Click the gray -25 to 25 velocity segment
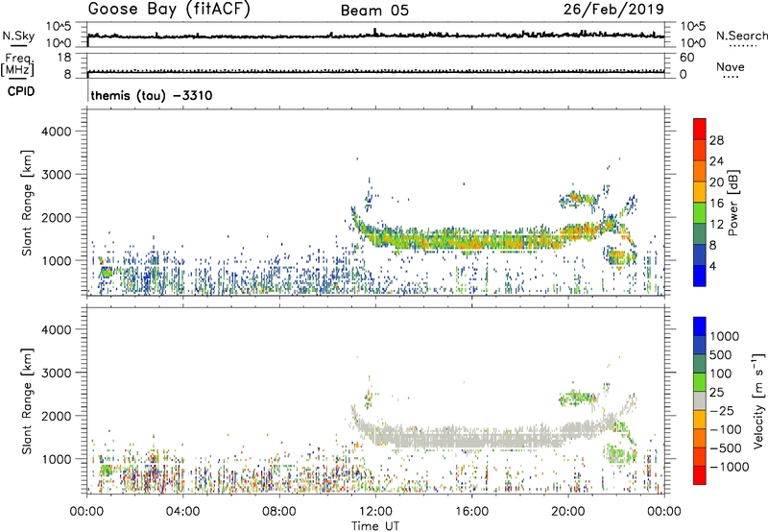The width and height of the screenshot is (768, 532). 700,401
